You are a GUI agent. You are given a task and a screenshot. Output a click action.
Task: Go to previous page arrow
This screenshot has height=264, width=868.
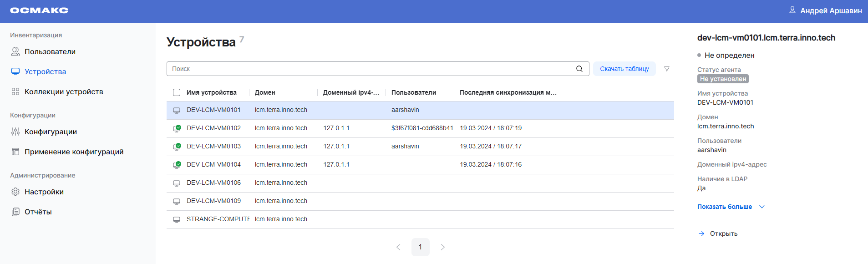398,247
